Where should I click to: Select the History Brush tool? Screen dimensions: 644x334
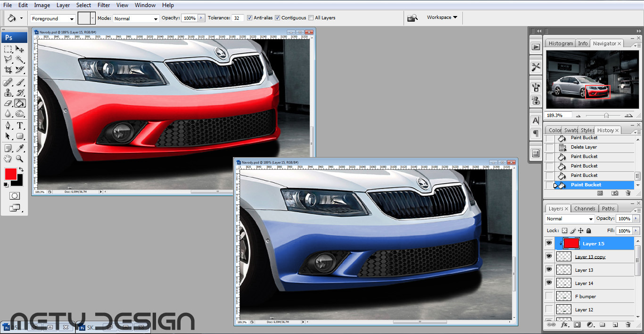pyautogui.click(x=20, y=93)
